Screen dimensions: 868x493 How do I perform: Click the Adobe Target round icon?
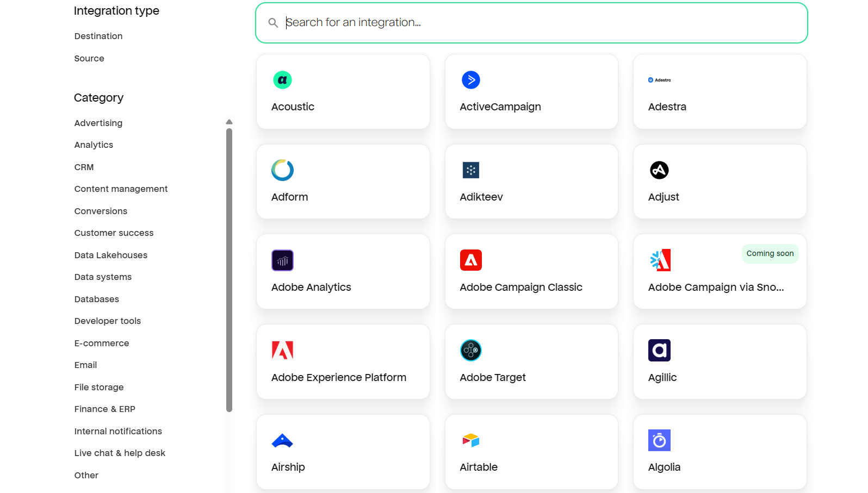471,351
